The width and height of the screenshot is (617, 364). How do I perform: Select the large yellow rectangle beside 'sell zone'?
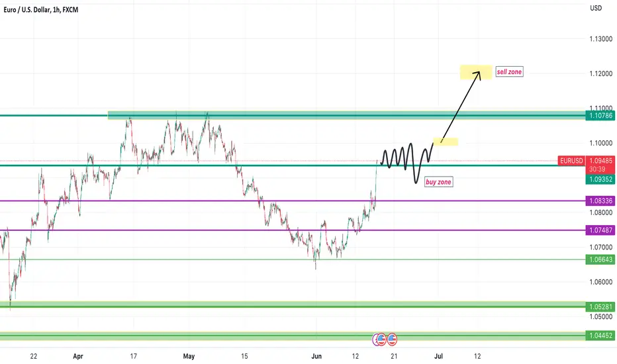(476, 72)
